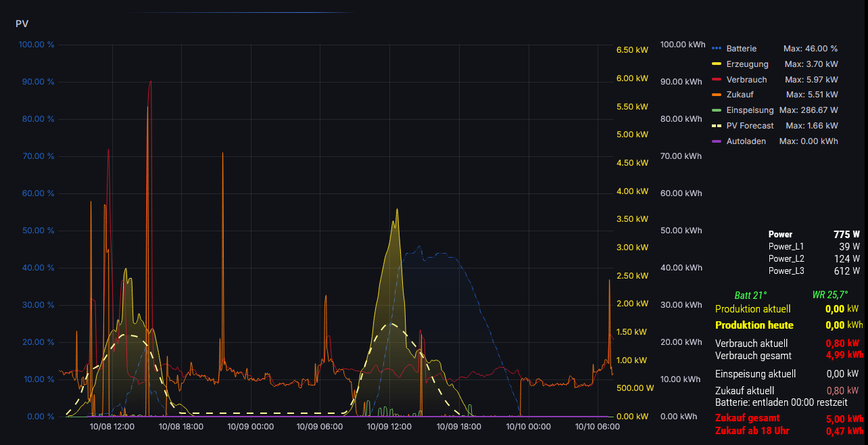
Task: Click the Zukauf legend label text
Action: point(740,95)
